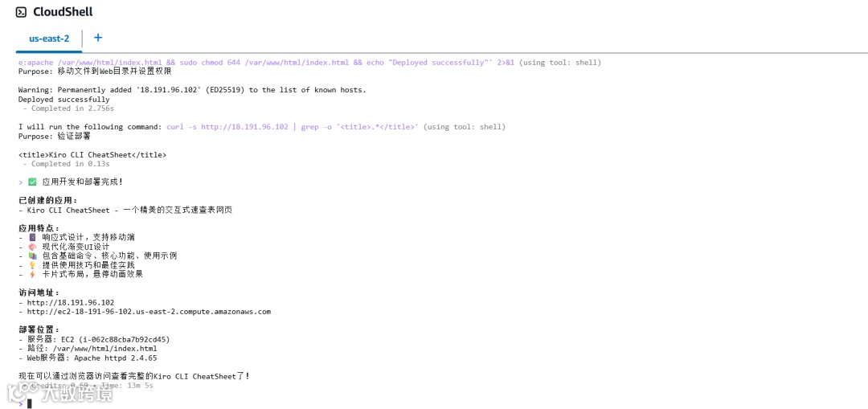This screenshot has height=409, width=868.
Task: Click the final sentence about viewing CheatSheet in browser
Action: (x=134, y=376)
